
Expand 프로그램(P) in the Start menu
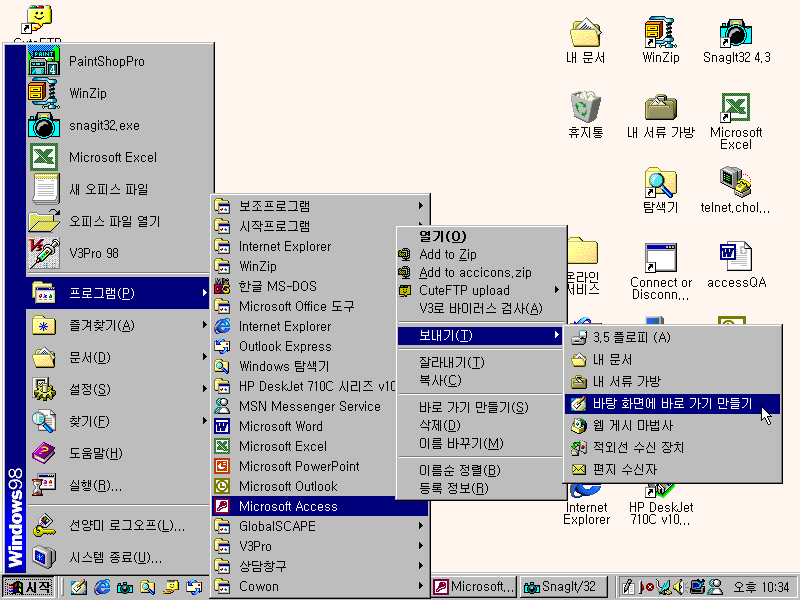[x=119, y=293]
